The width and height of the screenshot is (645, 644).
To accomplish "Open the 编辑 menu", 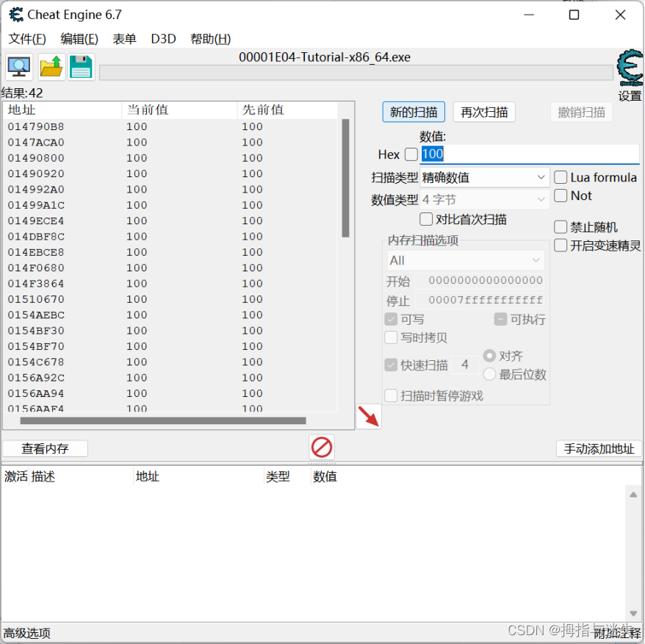I will pyautogui.click(x=79, y=39).
